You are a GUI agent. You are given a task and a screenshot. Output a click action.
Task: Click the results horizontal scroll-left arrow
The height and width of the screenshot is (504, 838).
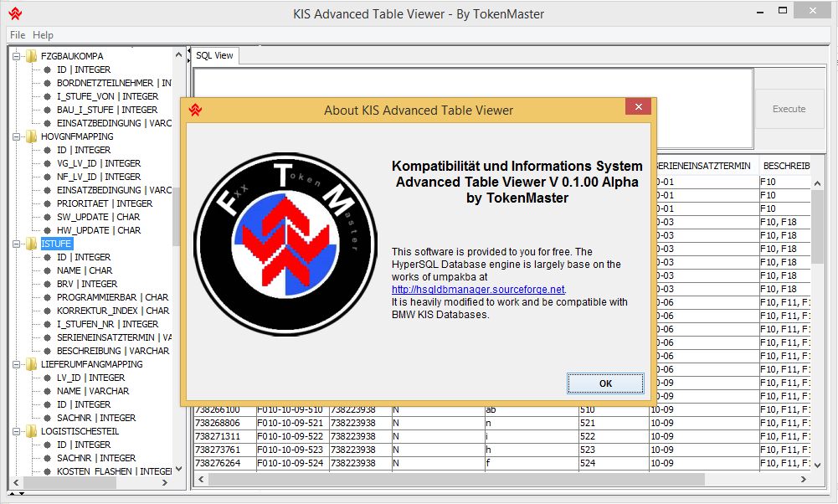[x=201, y=480]
